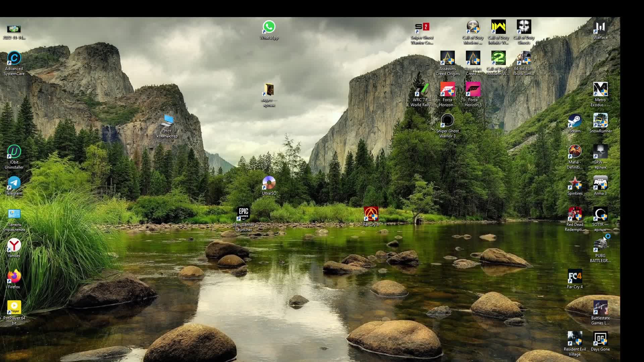Click the Steam desktop icon

click(575, 121)
